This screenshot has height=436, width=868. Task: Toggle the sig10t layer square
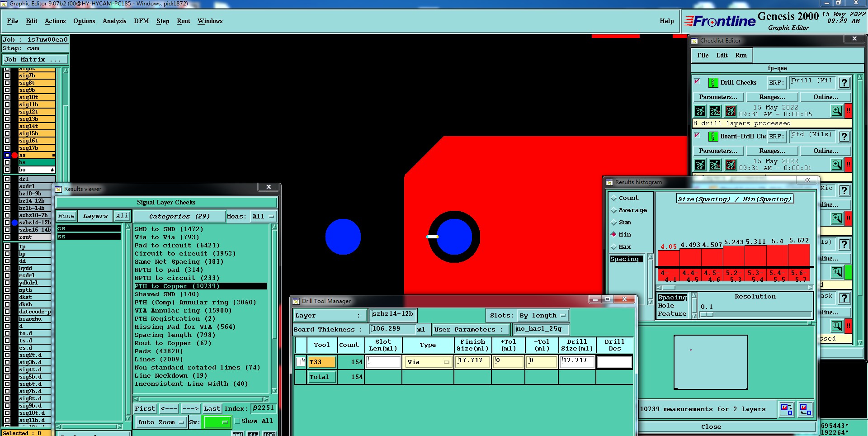coord(7,97)
